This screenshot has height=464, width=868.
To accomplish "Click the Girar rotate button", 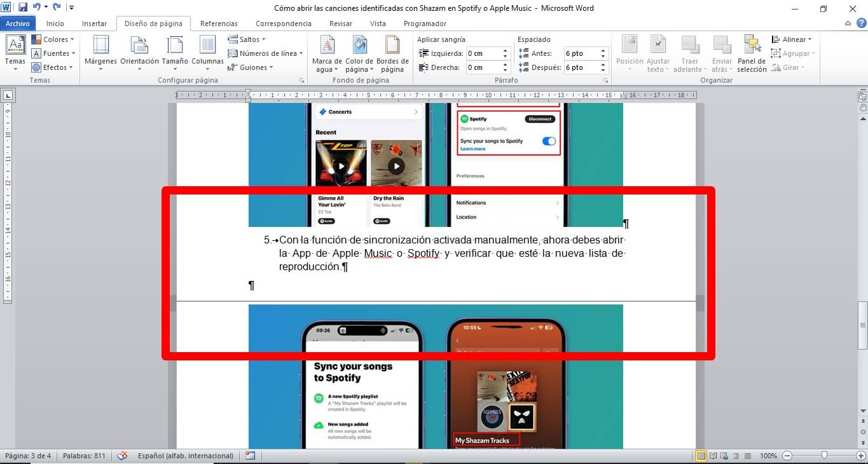I will (787, 67).
